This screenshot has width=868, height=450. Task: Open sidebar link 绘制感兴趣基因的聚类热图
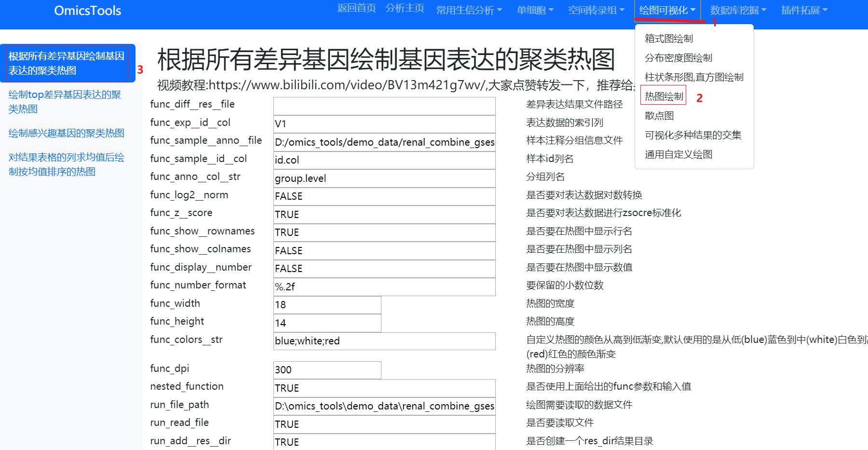68,133
